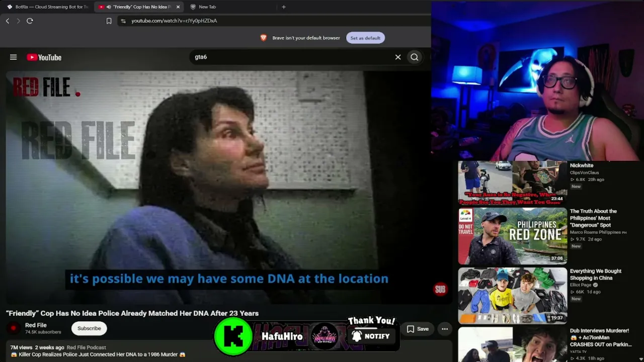Screen dimensions: 644x362
Task: Open the Red File channel name link
Action: click(36, 325)
